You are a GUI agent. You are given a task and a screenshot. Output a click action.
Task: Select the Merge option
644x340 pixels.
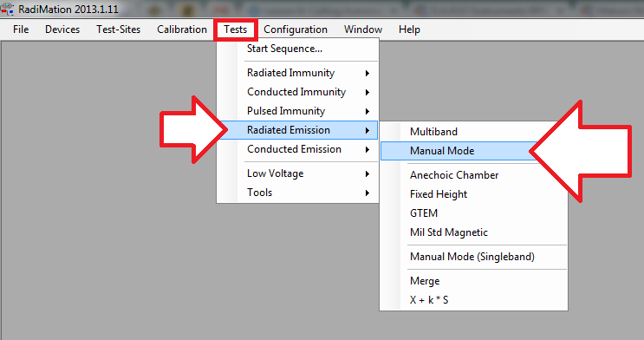[473, 281]
